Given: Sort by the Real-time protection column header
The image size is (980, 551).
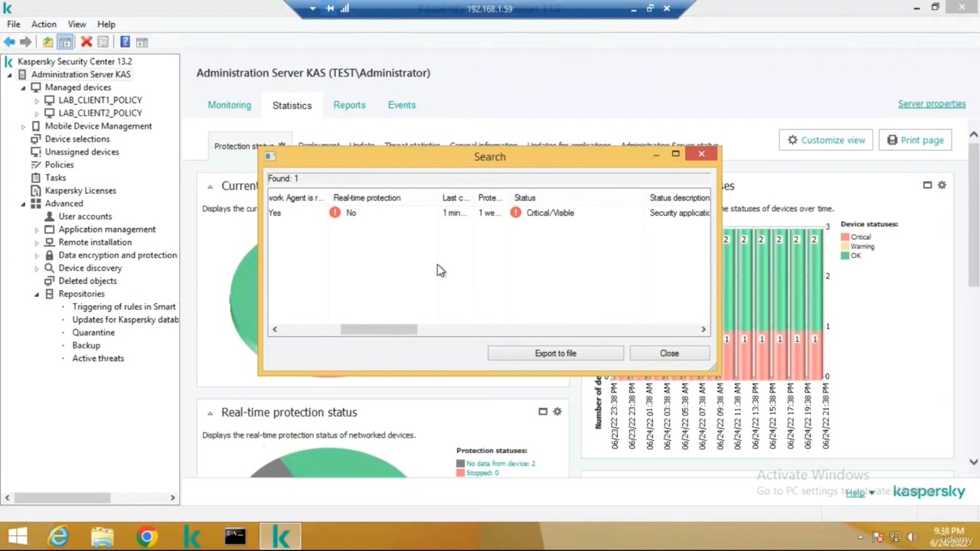Looking at the screenshot, I should tap(382, 197).
